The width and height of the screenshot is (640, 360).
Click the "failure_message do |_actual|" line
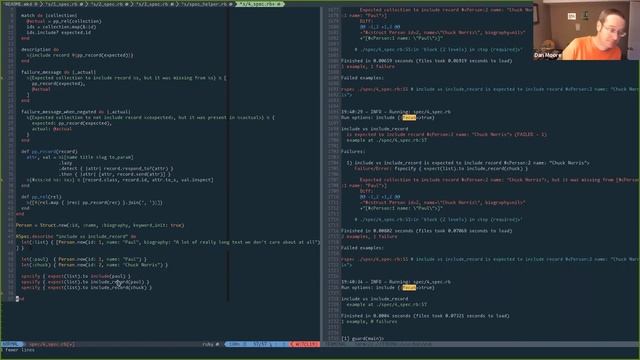[59, 72]
